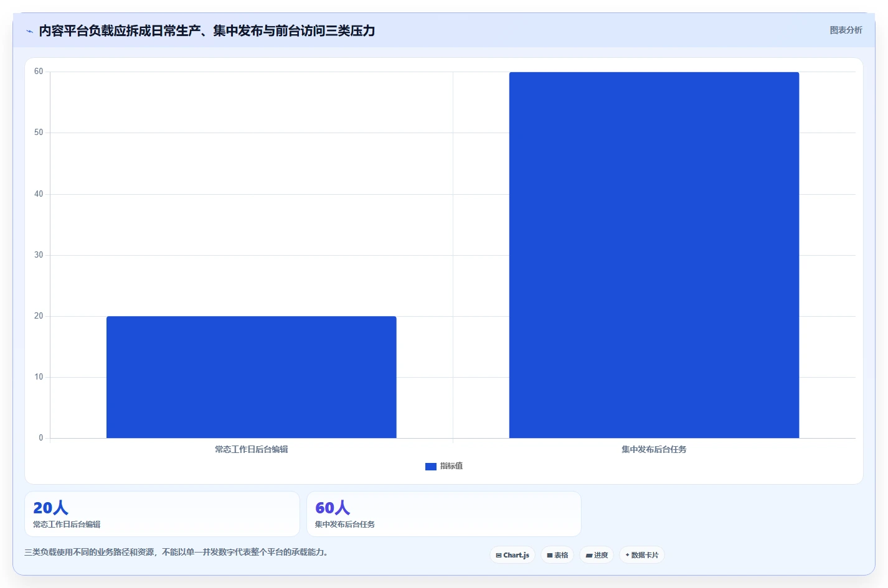Image resolution: width=888 pixels, height=588 pixels.
Task: Click the 常态工作日后台编辑 axis label
Action: click(x=252, y=449)
